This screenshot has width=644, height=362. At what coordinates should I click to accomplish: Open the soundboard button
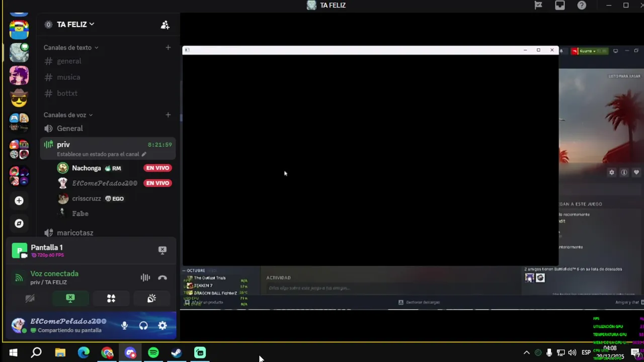(151, 299)
